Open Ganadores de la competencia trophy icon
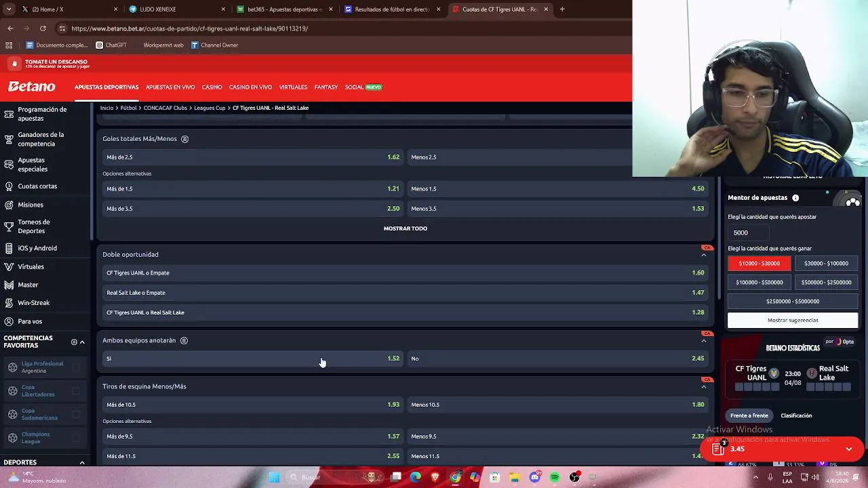 click(9, 139)
